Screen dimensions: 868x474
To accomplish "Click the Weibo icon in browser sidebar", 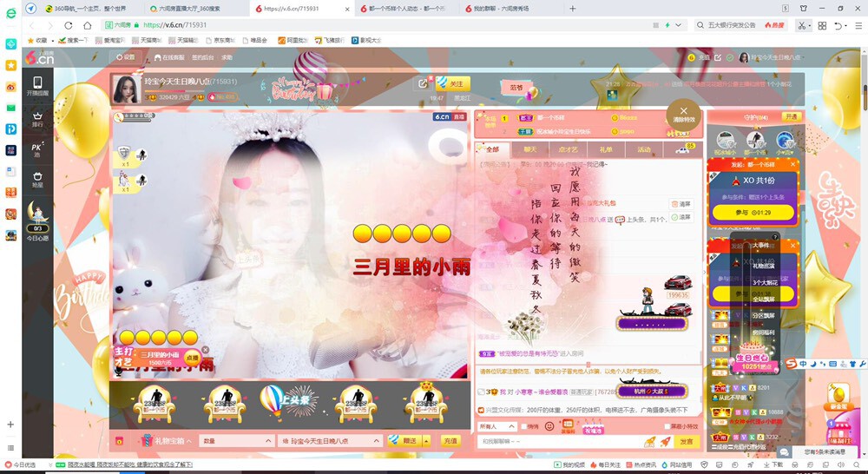I will tap(10, 87).
